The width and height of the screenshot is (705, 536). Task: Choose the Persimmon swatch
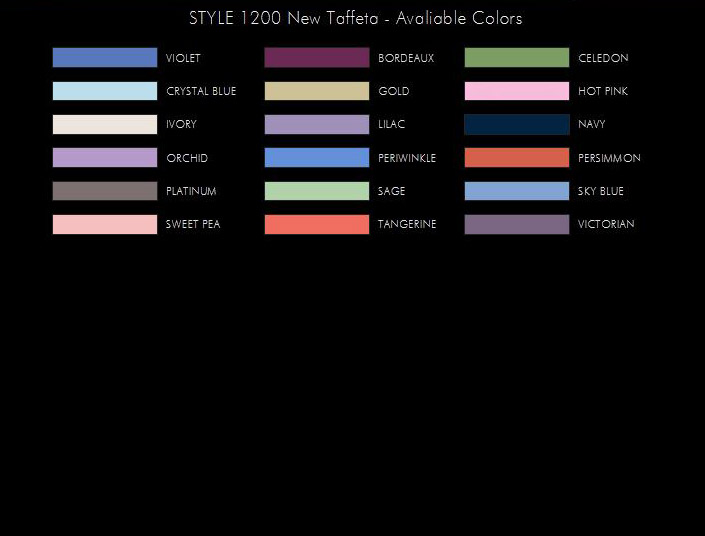pos(517,157)
